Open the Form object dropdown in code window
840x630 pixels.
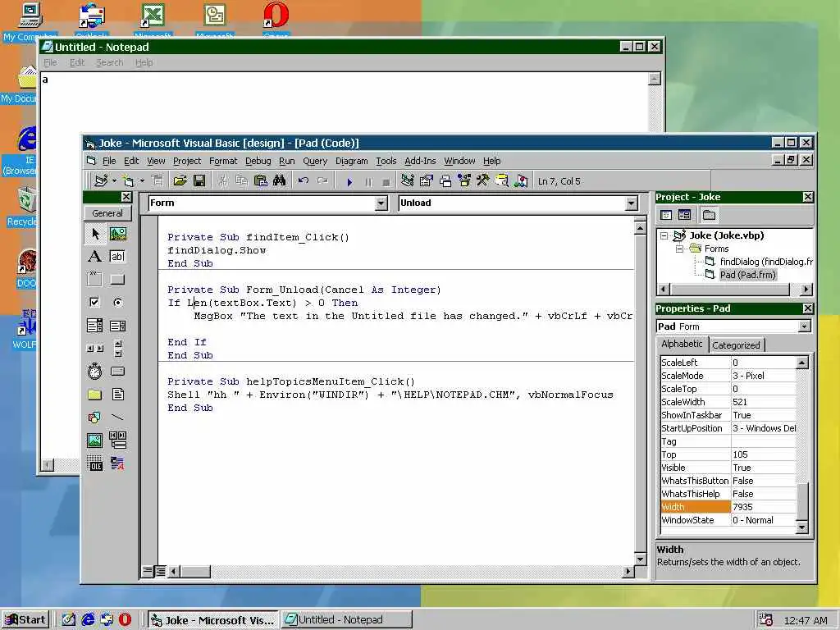coord(381,203)
